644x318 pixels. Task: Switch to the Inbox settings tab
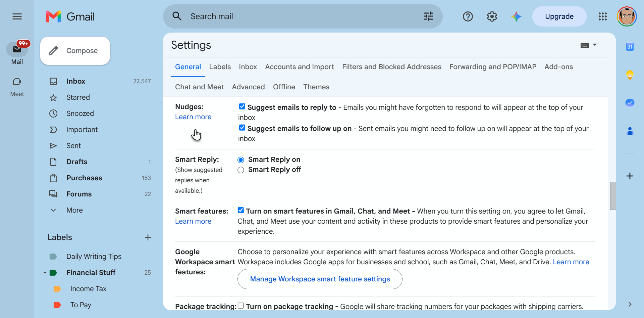pos(248,67)
